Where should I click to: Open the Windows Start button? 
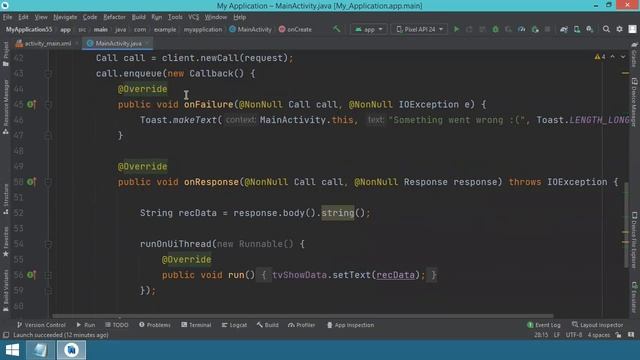[12, 350]
